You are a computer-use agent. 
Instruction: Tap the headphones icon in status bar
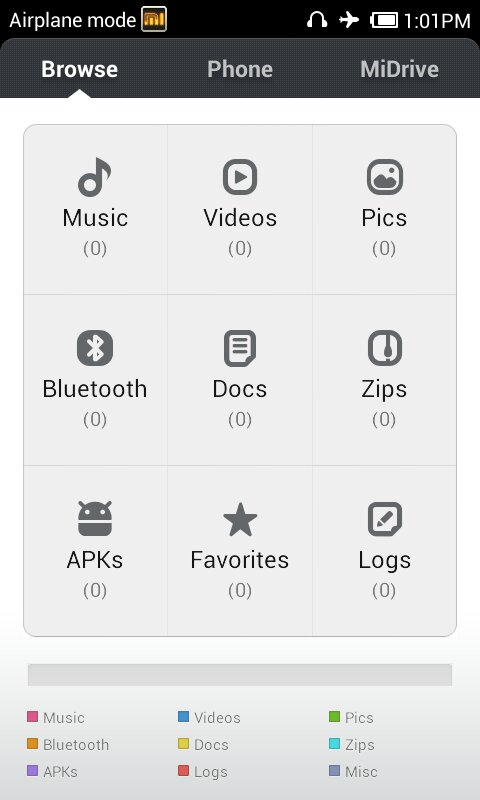coord(317,20)
